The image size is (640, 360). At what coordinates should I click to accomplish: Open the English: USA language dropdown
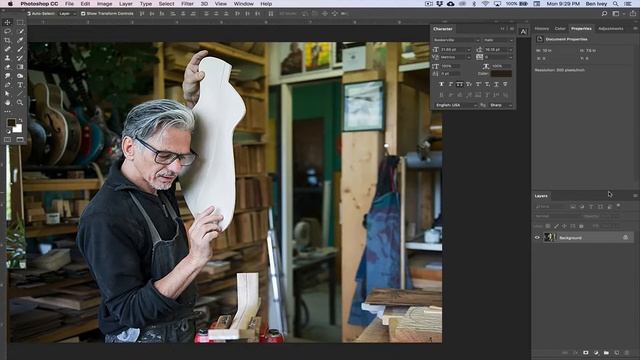(456, 105)
